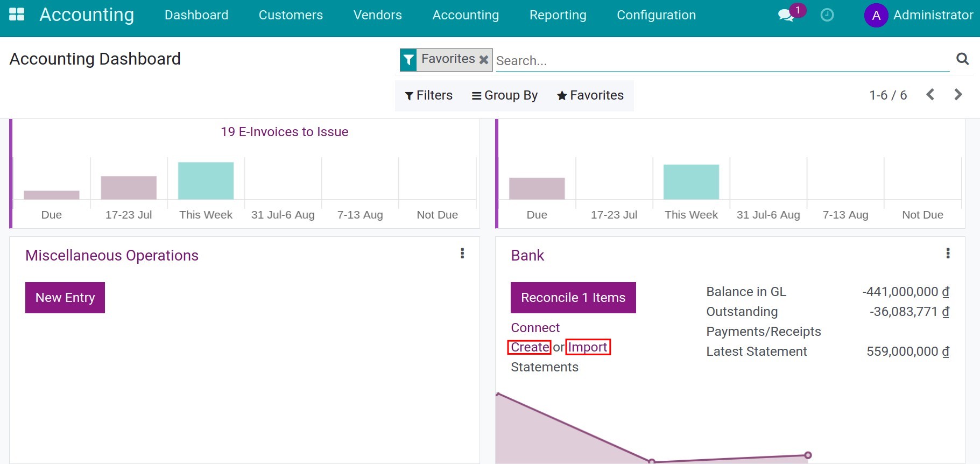Open the Configuration menu
This screenshot has height=464, width=980.
click(x=656, y=15)
